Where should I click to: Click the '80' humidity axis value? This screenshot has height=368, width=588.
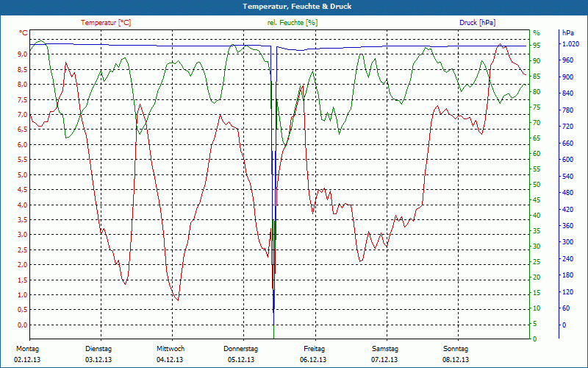click(537, 92)
